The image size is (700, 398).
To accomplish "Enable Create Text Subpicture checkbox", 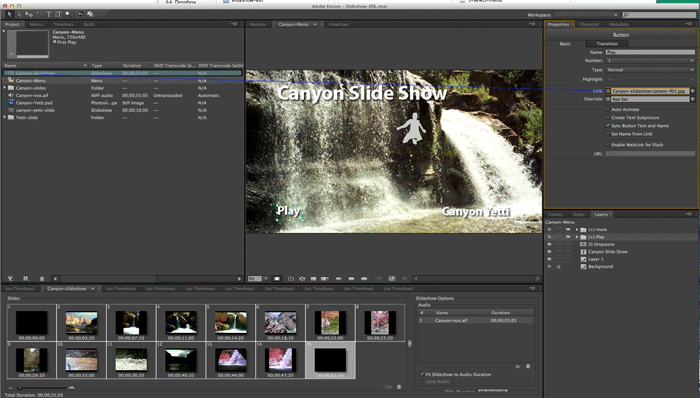I will 608,117.
